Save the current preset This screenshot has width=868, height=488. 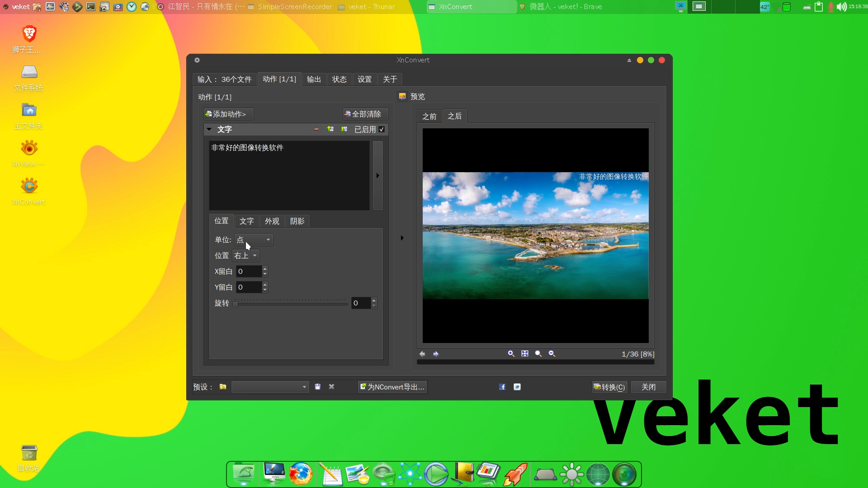point(317,387)
